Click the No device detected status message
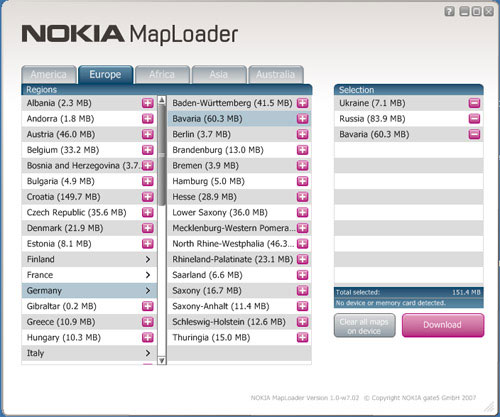This screenshot has width=500, height=417. [390, 303]
